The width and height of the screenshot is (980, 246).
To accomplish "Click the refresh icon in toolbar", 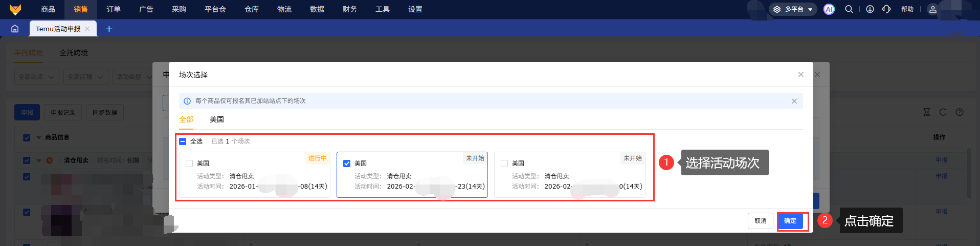I will 943,112.
